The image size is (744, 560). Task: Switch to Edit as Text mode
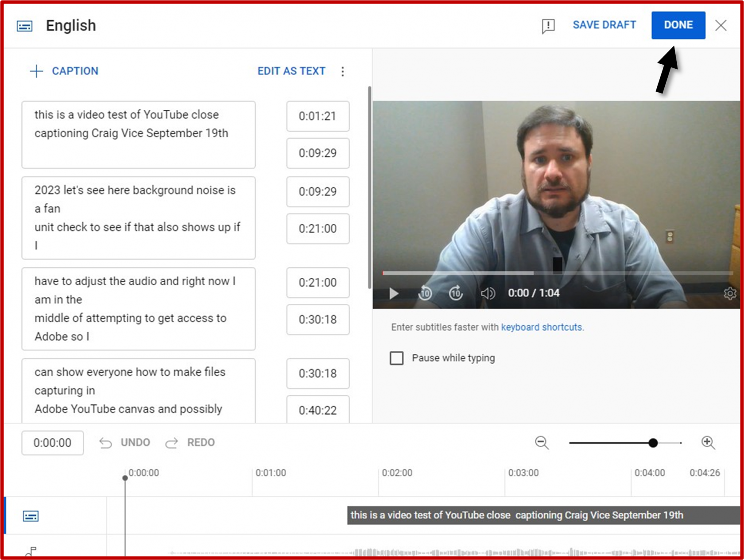point(291,71)
